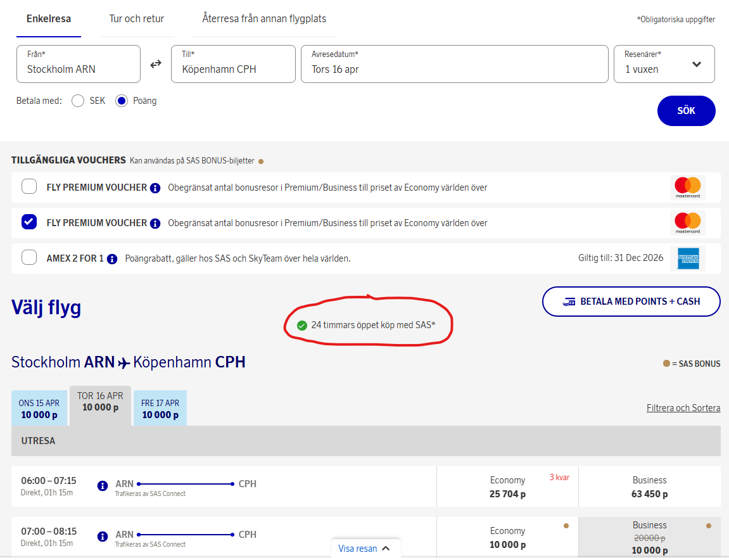The width and height of the screenshot is (729, 560).
Task: Select Tor 16 Apr date tab
Action: point(101,405)
